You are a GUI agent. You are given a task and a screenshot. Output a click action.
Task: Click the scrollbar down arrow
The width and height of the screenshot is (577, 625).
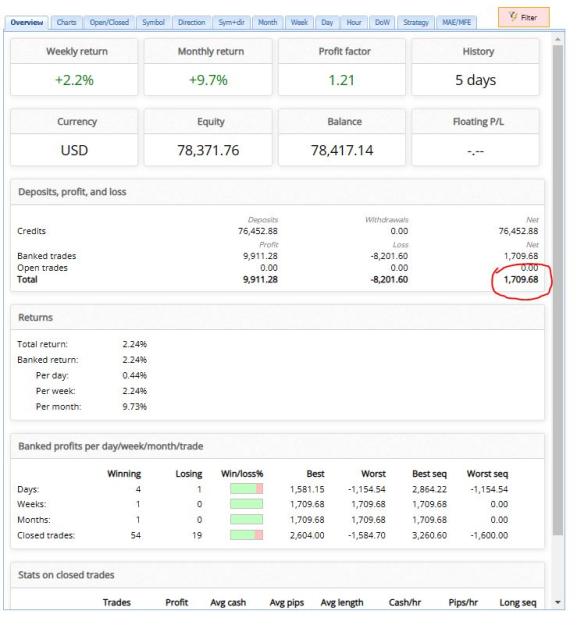[558, 602]
